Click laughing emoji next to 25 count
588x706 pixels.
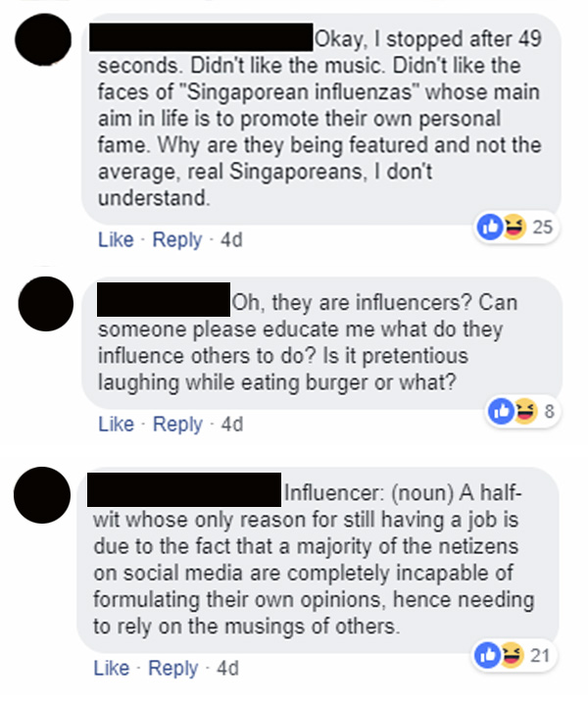click(x=514, y=227)
